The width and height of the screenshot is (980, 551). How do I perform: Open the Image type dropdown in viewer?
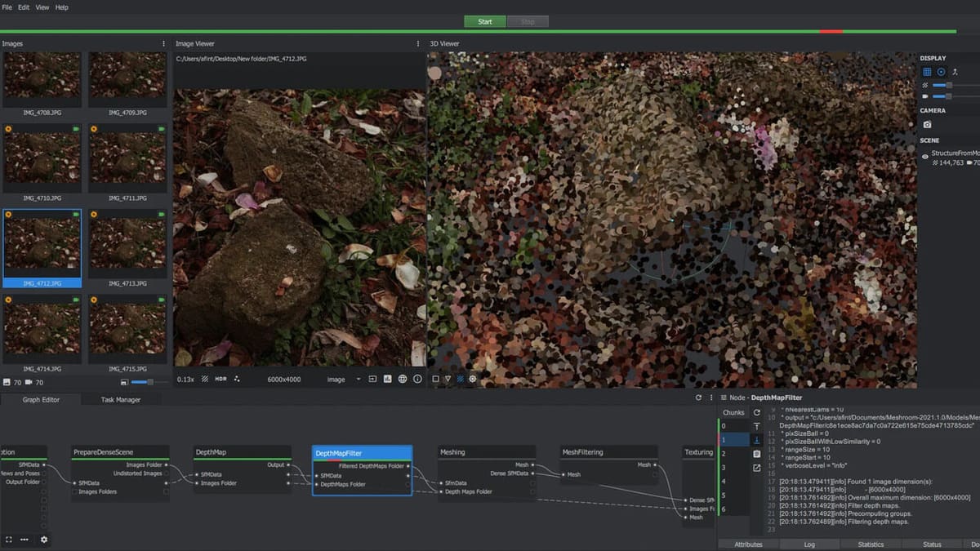(343, 379)
